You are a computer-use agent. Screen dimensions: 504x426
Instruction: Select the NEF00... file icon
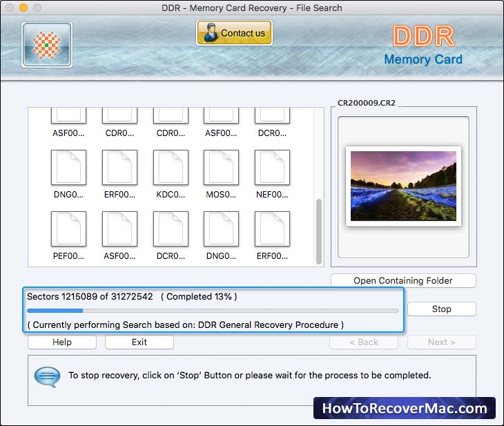click(x=272, y=167)
